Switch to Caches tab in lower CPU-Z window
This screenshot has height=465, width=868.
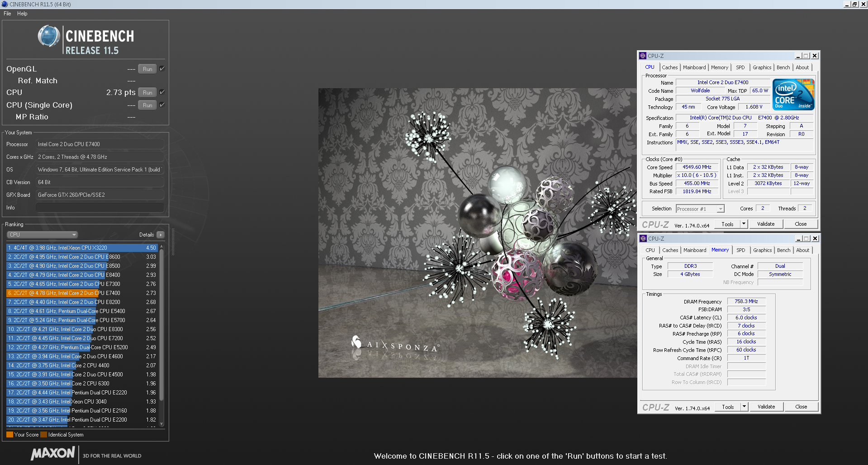[x=670, y=250]
